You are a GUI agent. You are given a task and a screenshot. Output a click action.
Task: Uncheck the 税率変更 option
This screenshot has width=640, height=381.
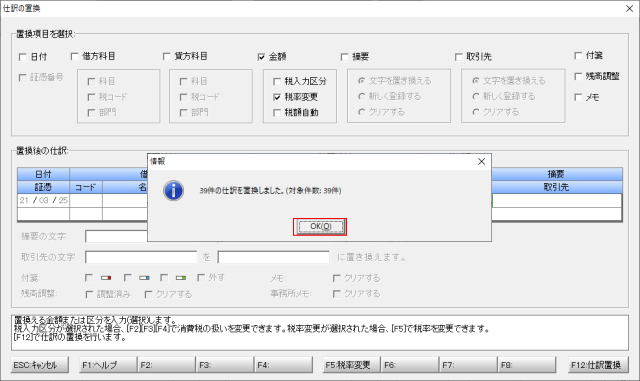point(277,97)
